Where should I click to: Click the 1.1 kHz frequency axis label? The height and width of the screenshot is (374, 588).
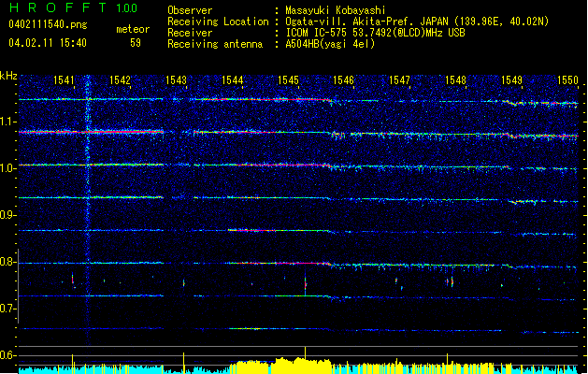coord(8,122)
